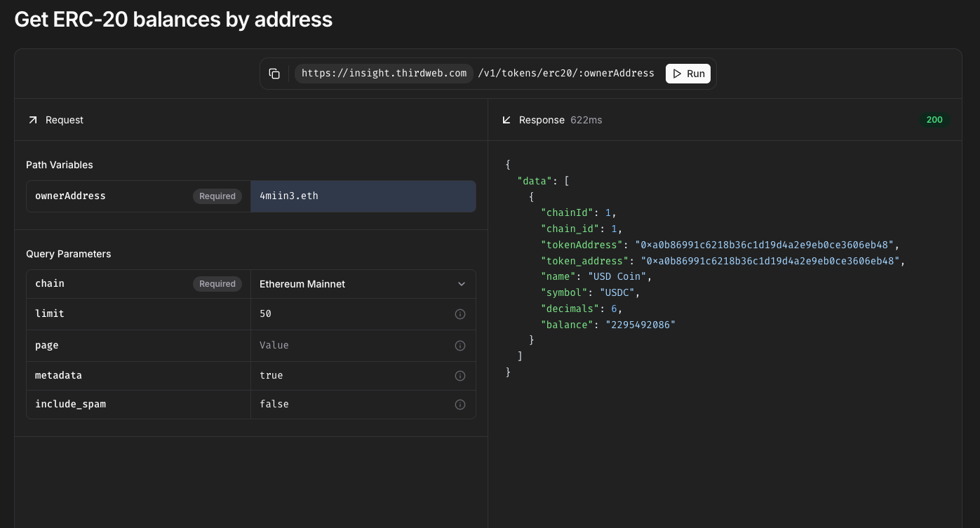Click the "Get ERC-20 balances by address" heading

[x=173, y=20]
